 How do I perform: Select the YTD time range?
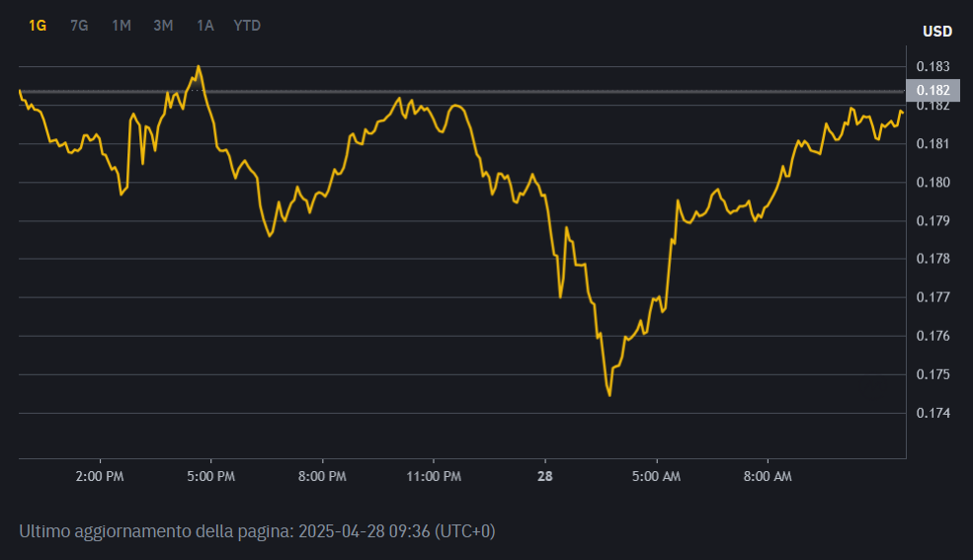[x=247, y=26]
